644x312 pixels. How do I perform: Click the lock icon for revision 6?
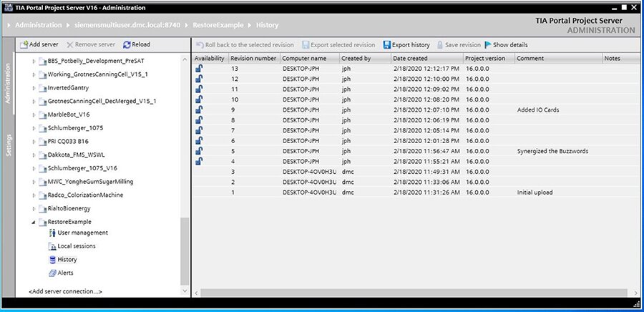(199, 140)
